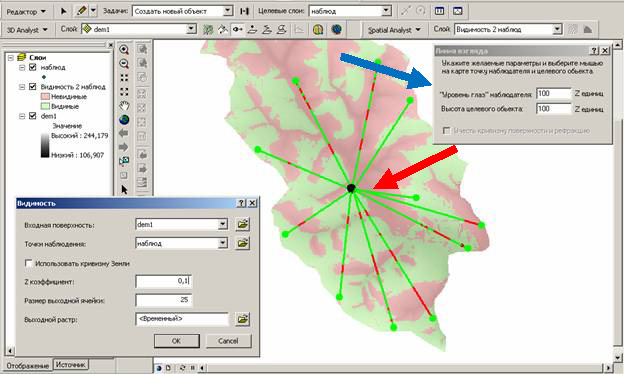Click Cancel in the Видимость dialog
The width and height of the screenshot is (624, 374).
click(x=228, y=341)
